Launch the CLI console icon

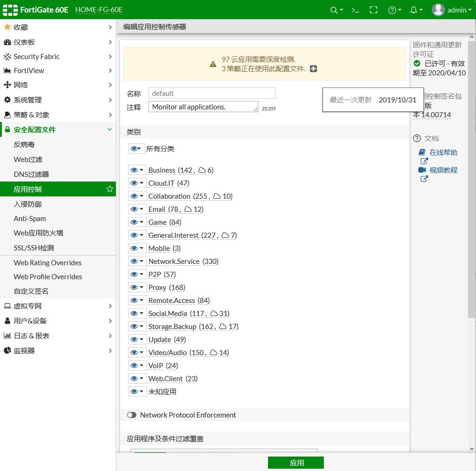click(355, 10)
